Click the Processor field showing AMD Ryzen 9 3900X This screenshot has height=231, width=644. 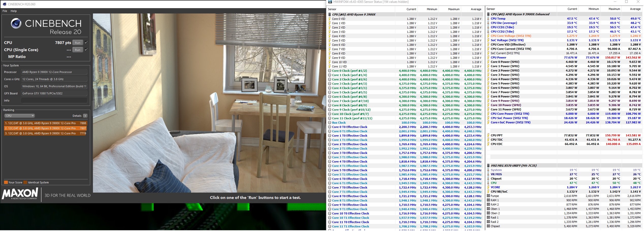[x=54, y=72]
